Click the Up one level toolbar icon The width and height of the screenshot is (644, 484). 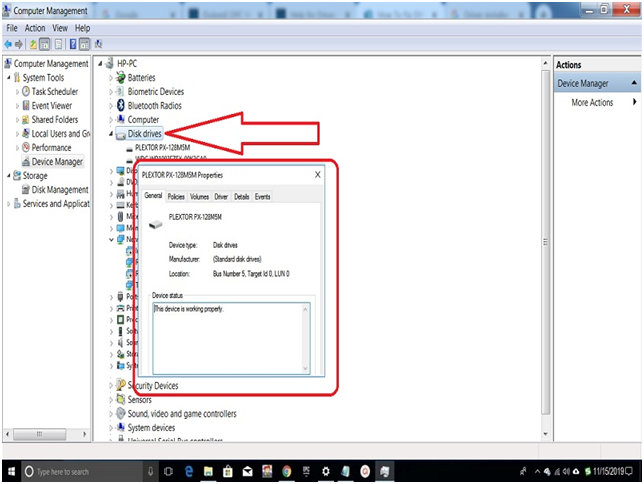[x=33, y=44]
